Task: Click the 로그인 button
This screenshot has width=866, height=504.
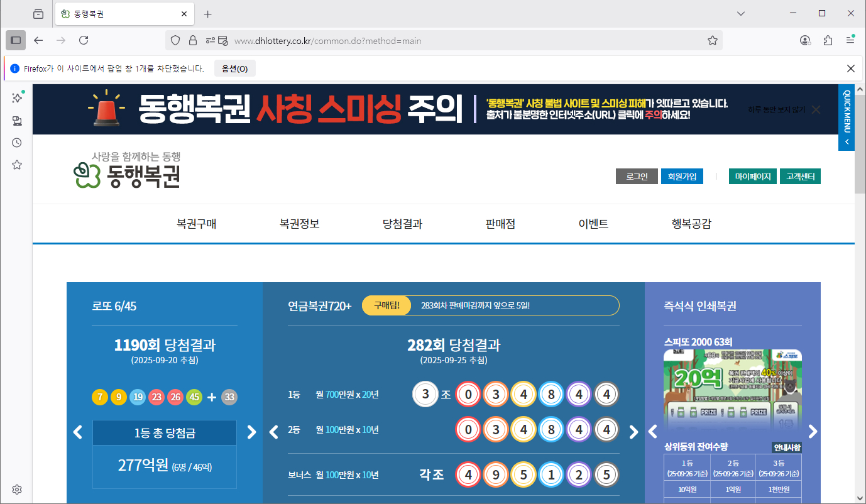Action: pos(637,177)
